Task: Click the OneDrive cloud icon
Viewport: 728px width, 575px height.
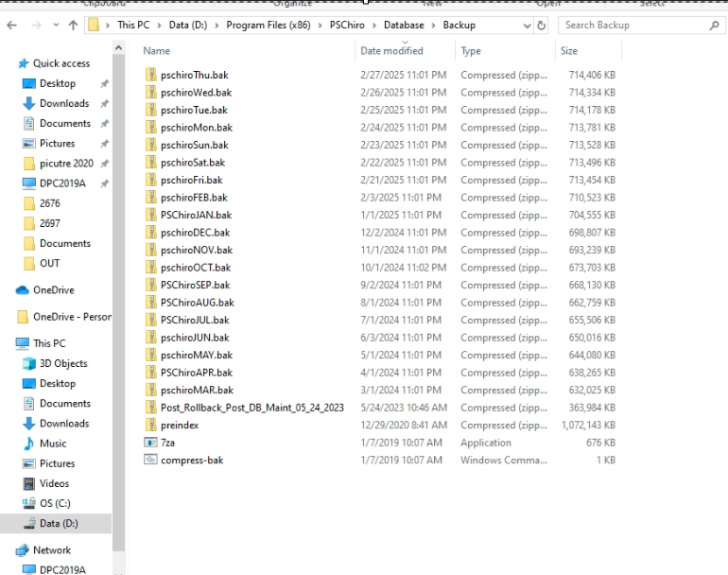Action: click(23, 290)
